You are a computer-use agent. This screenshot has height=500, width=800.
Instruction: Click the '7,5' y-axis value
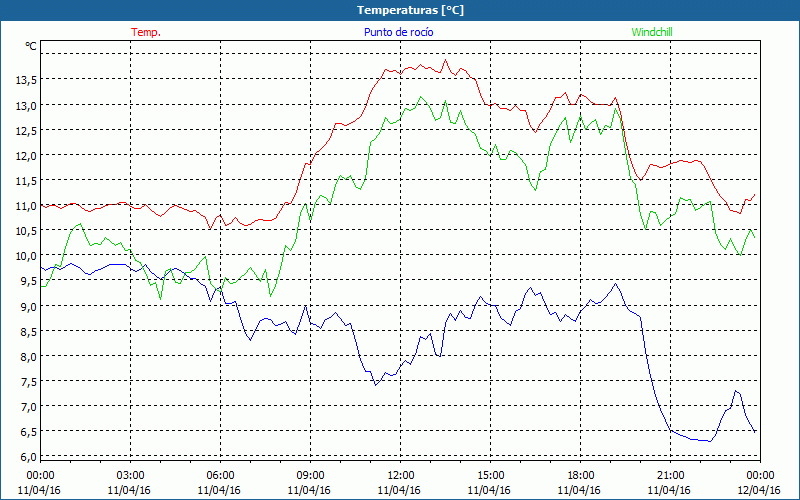[29, 382]
